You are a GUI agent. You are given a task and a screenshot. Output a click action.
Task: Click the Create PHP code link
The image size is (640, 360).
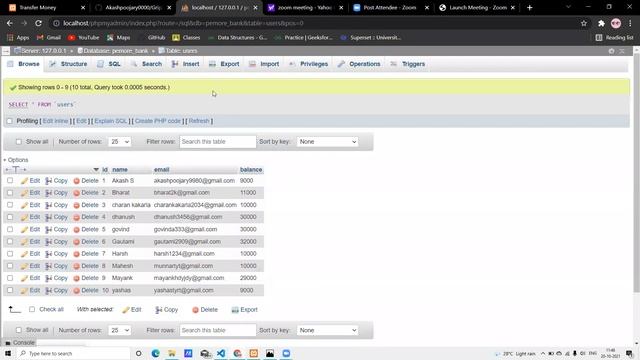tap(158, 121)
